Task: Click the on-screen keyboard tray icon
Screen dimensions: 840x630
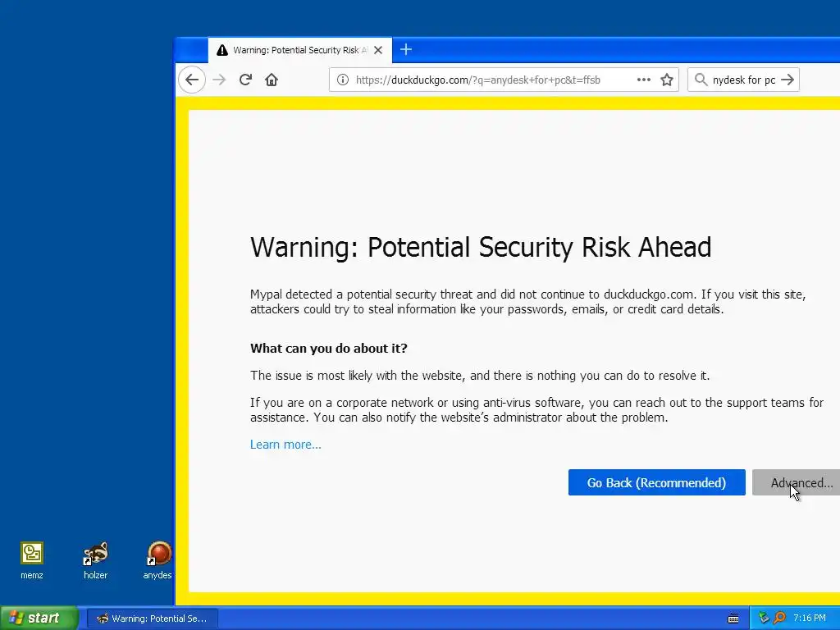Action: click(733, 619)
